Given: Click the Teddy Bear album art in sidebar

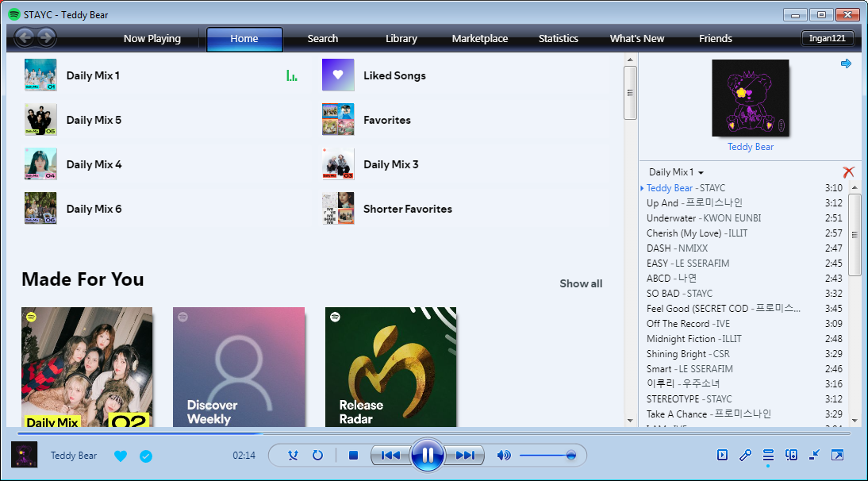Looking at the screenshot, I should click(750, 98).
